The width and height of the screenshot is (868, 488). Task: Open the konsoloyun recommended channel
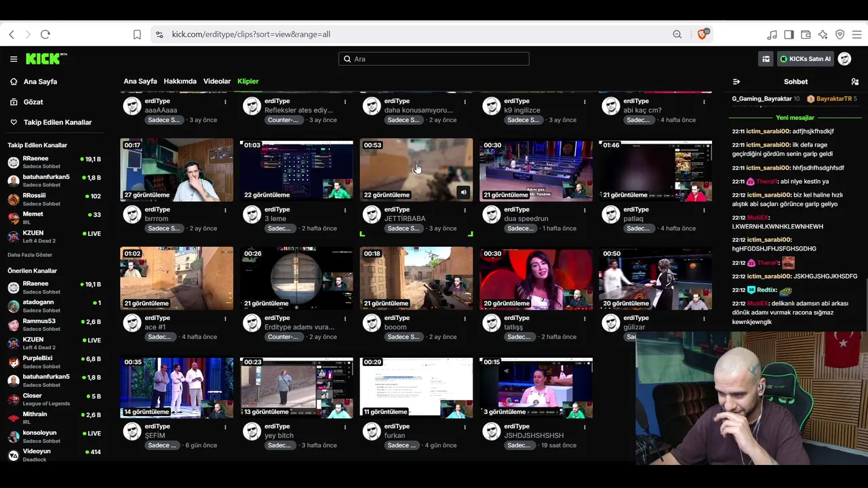click(x=54, y=436)
